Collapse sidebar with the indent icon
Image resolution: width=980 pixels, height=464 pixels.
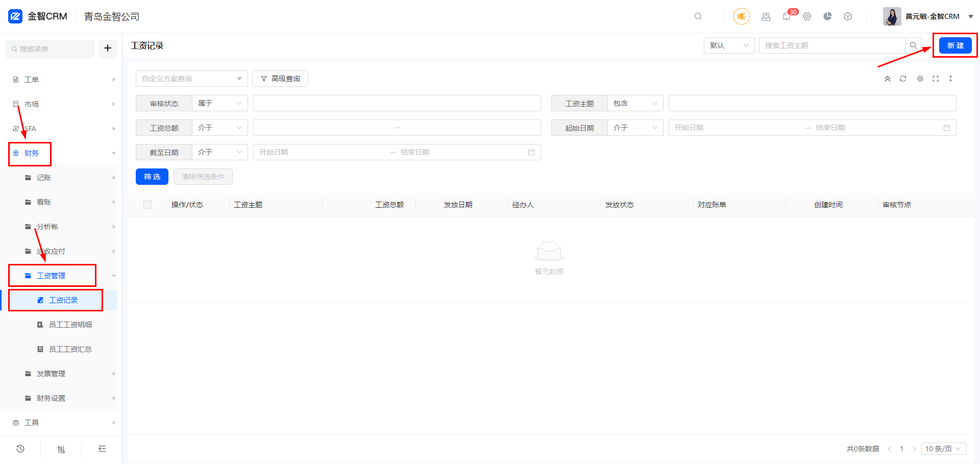pyautogui.click(x=102, y=449)
